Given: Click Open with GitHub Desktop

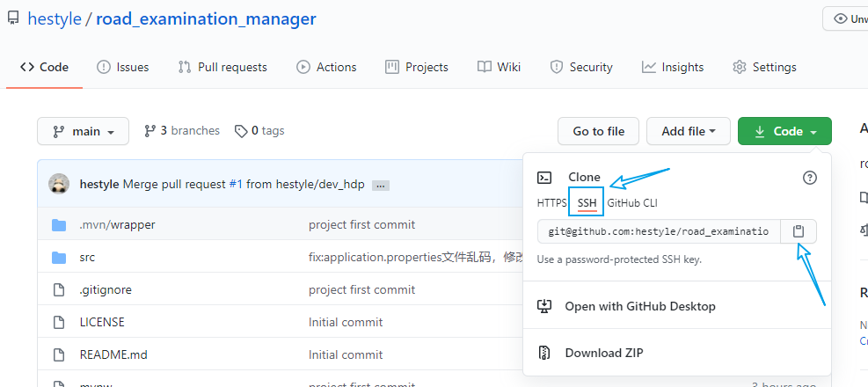Looking at the screenshot, I should coord(640,306).
